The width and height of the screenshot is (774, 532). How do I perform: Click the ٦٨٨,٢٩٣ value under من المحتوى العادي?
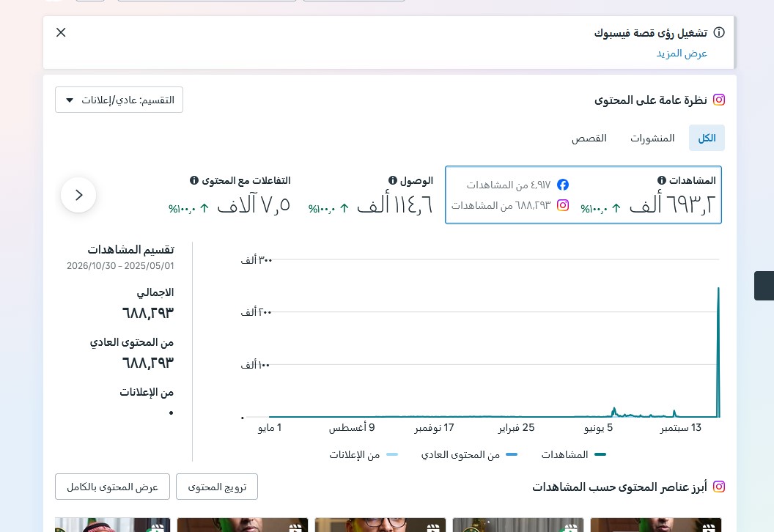(148, 363)
